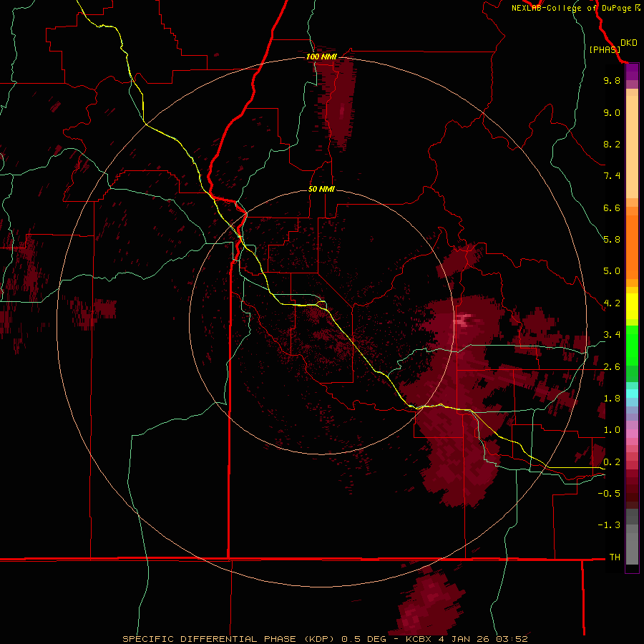
Task: Click the 8.2 color scale value
Action: [x=612, y=144]
